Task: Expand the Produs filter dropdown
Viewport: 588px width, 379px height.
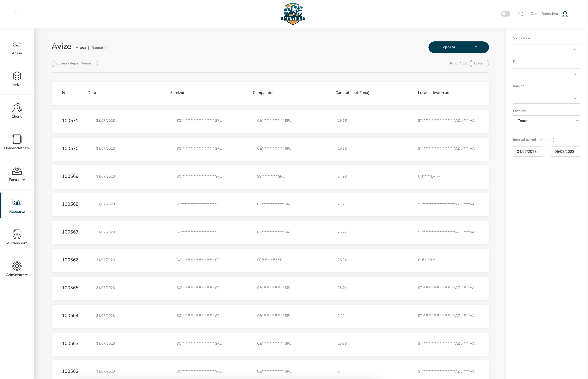Action: [x=546, y=74]
